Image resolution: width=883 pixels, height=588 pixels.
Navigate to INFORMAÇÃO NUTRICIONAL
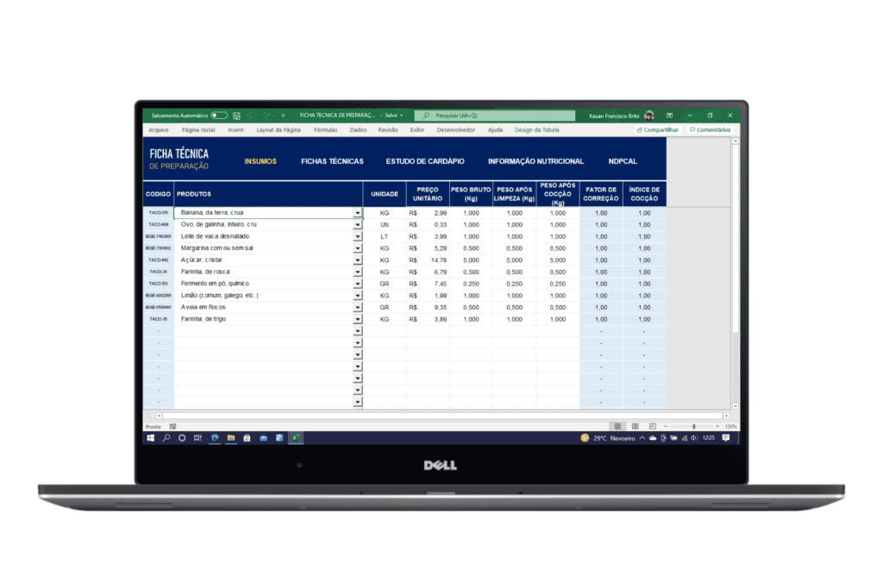(x=535, y=161)
